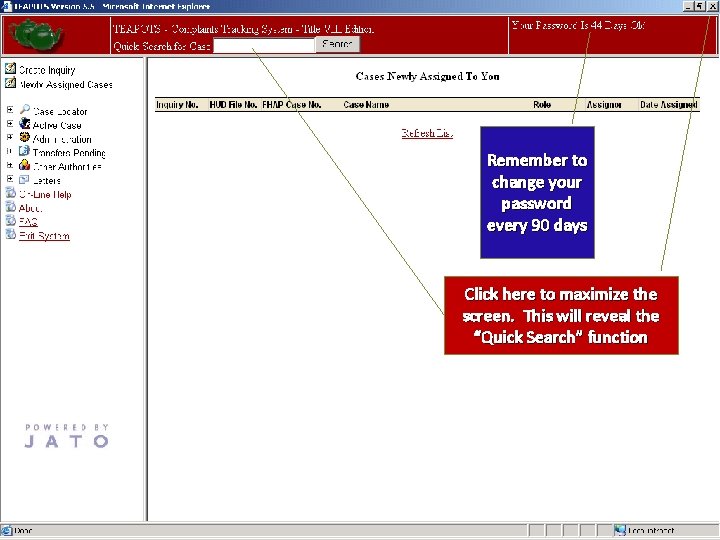Screen dimensions: 720x540
Task: Select Transfers Pending in the sidebar
Action: [x=69, y=153]
